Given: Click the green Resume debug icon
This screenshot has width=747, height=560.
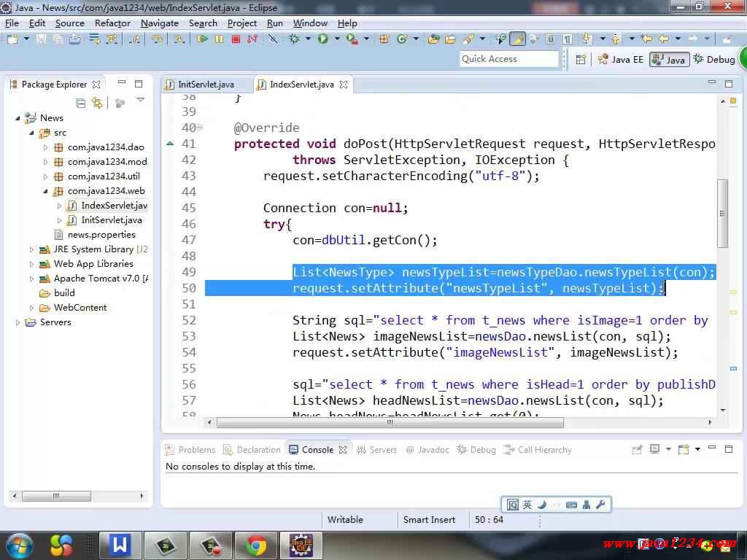Looking at the screenshot, I should (202, 39).
